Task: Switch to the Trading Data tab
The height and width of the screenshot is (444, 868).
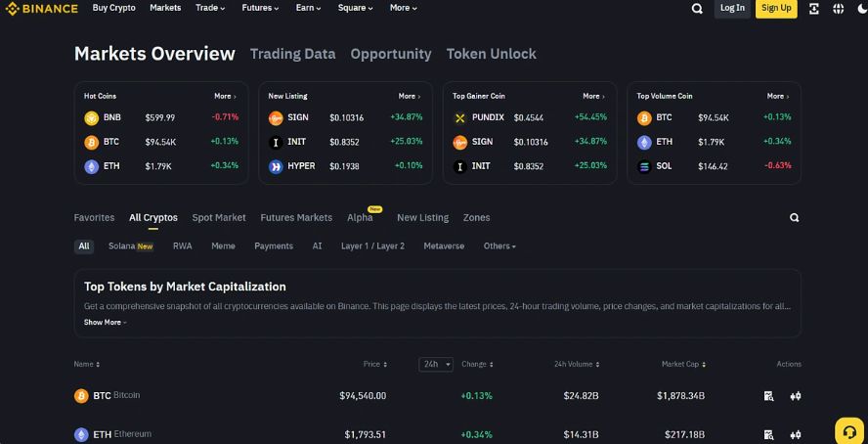Action: (292, 54)
